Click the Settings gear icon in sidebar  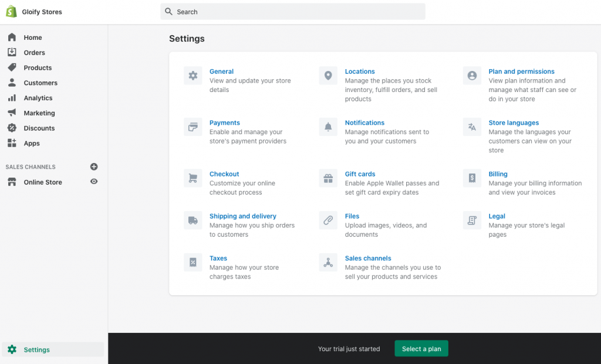pos(12,349)
